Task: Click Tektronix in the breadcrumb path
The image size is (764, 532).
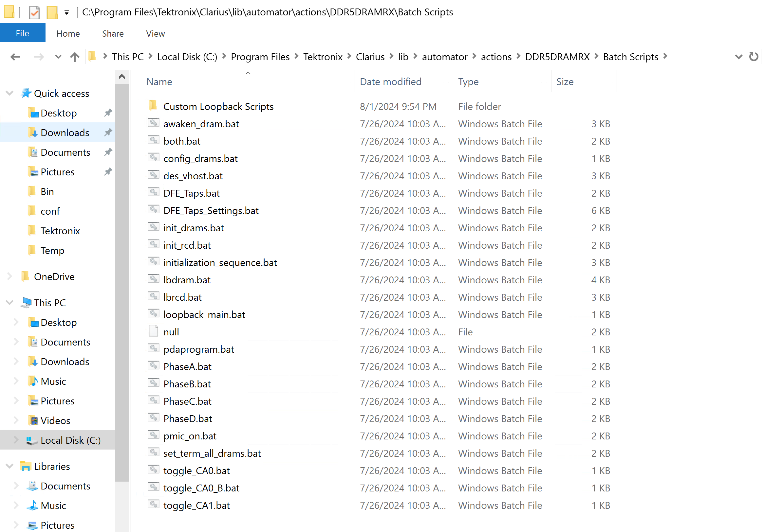Action: (x=323, y=57)
